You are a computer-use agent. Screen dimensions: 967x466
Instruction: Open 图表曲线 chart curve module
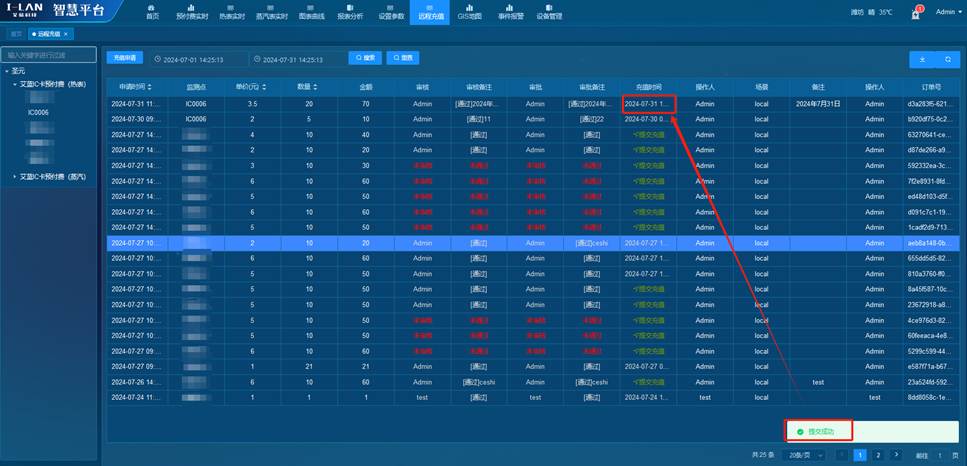[311, 12]
